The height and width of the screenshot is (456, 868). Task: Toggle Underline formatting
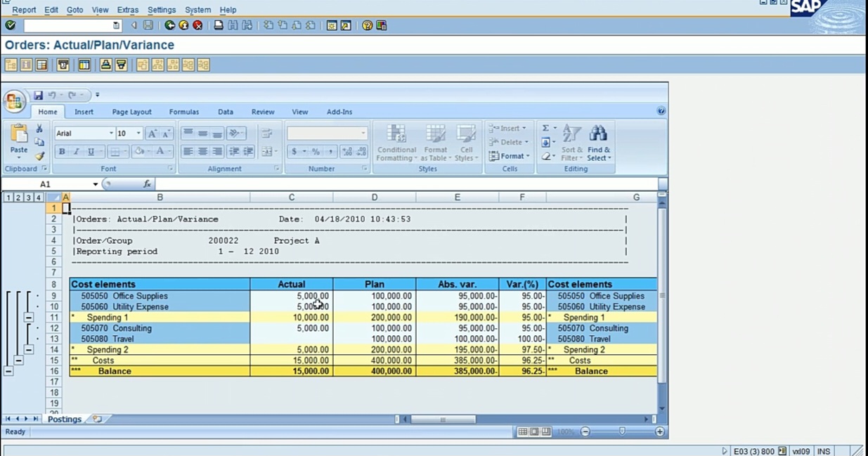(x=91, y=152)
